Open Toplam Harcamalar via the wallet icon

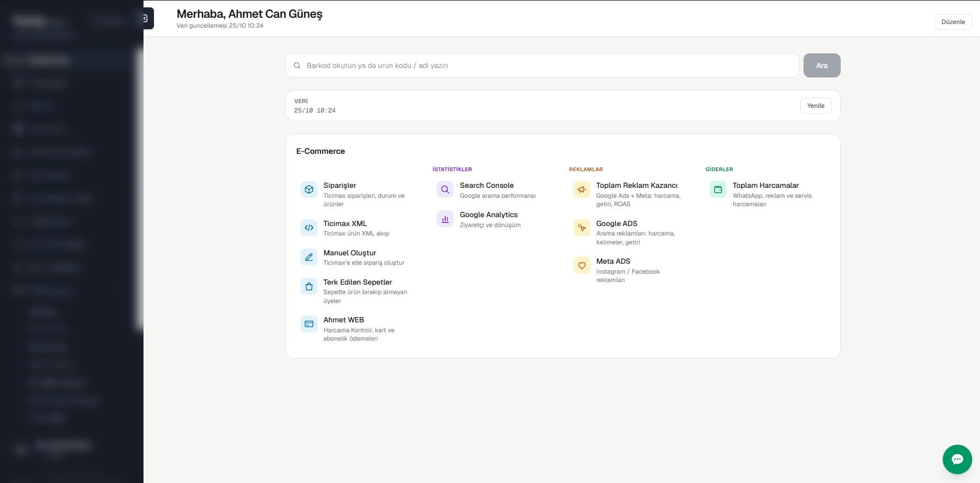pyautogui.click(x=718, y=189)
